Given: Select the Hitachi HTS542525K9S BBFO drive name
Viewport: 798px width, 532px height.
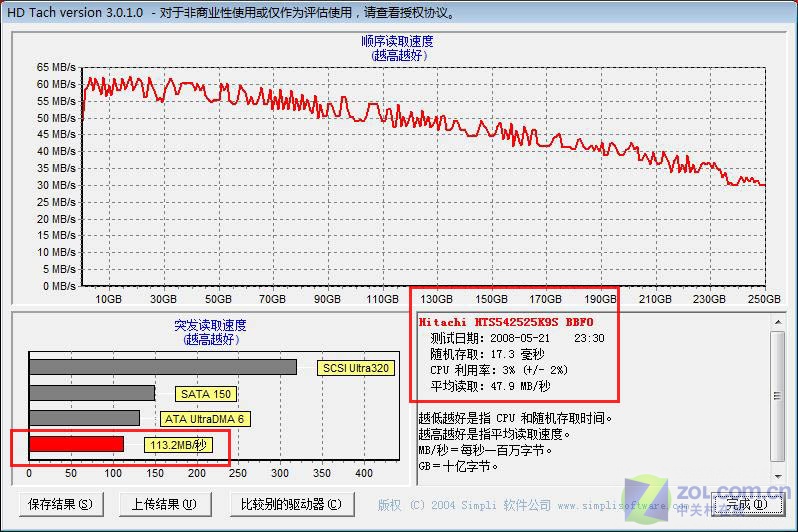Looking at the screenshot, I should coord(506,322).
